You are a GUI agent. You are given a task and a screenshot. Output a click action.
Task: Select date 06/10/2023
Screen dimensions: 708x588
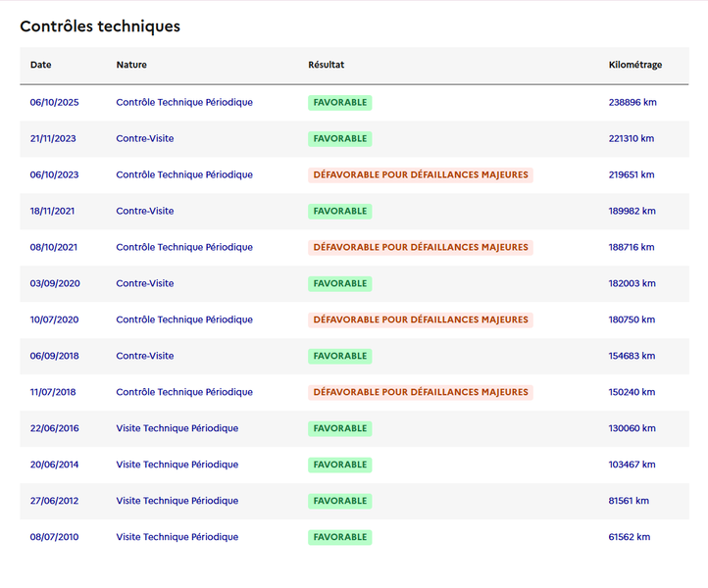coord(54,174)
